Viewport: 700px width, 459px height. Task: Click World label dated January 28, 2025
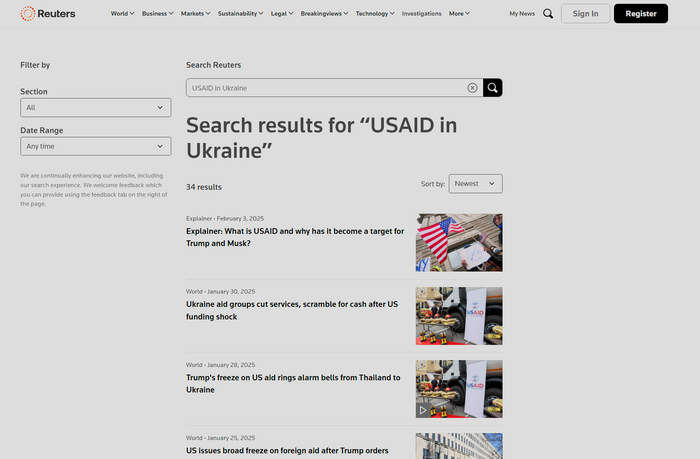(194, 365)
